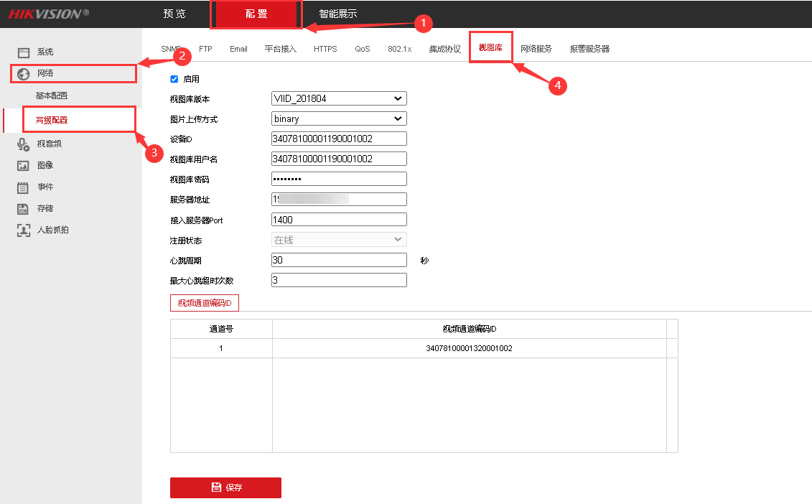This screenshot has height=504, width=812.
Task: Click the HIKVISION logo
Action: pos(45,13)
